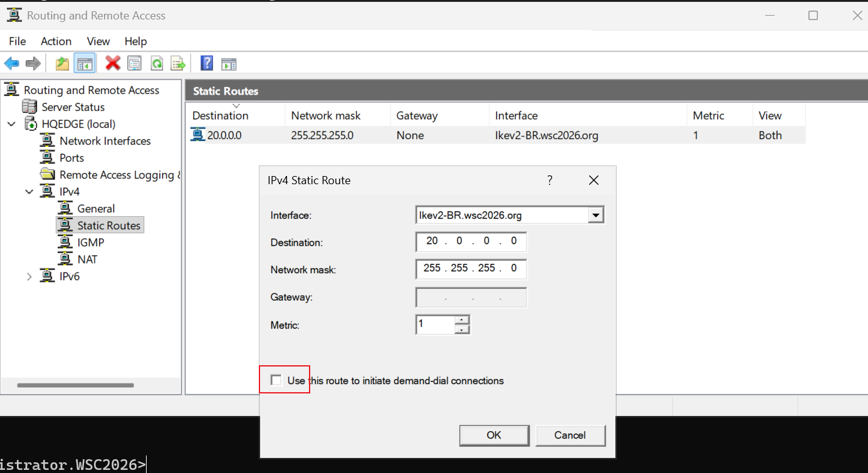The width and height of the screenshot is (868, 473).
Task: Click the Back arrow toolbar icon
Action: pos(12,63)
